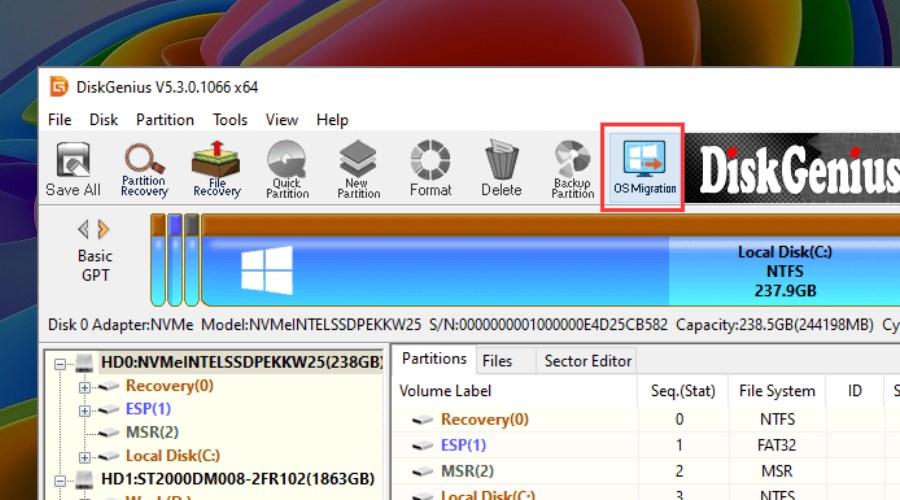Select Recovery(0) in the disk tree

169,385
